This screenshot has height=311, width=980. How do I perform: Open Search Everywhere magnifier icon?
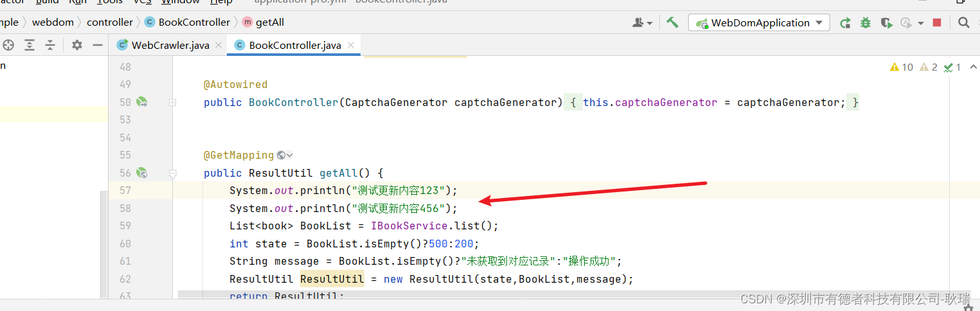[x=963, y=22]
